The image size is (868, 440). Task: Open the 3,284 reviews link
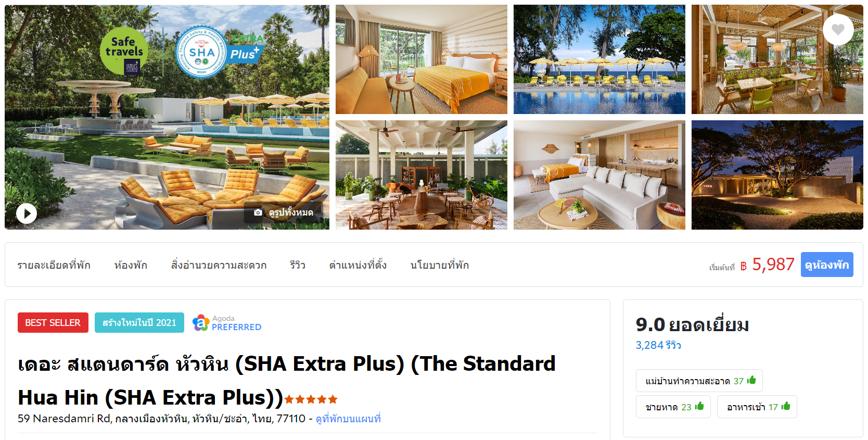coord(658,345)
